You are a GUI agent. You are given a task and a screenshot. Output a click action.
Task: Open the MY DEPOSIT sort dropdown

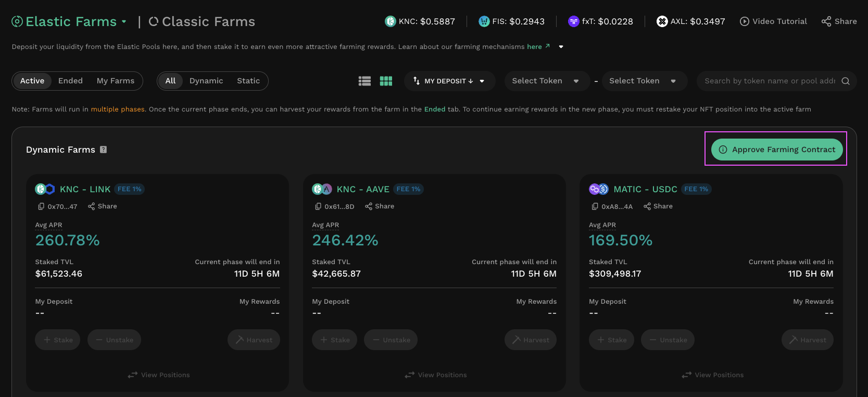449,81
